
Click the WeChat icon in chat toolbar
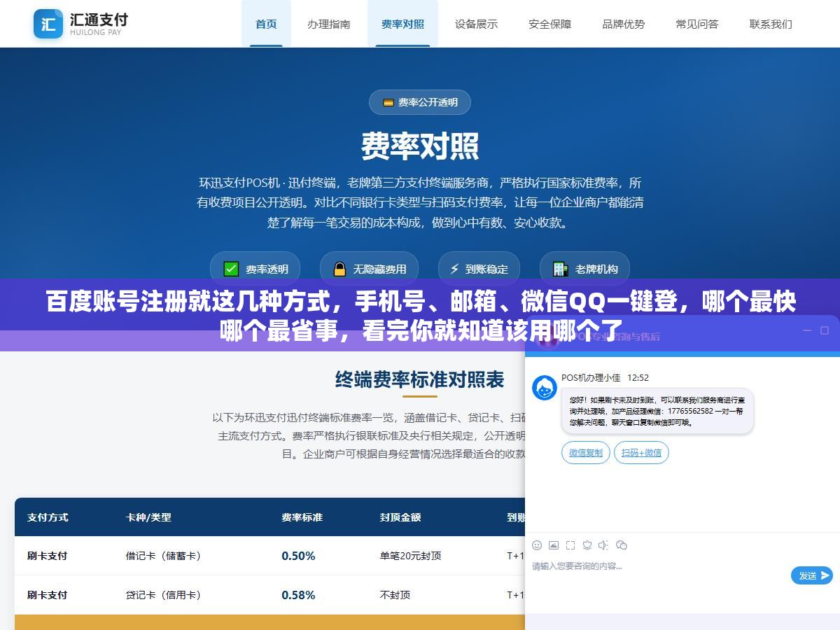pyautogui.click(x=621, y=545)
